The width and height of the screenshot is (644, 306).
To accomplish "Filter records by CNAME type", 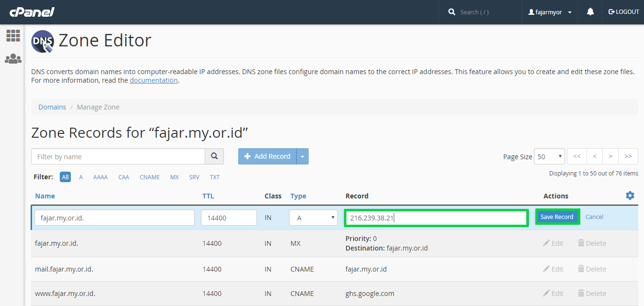I will coord(150,177).
